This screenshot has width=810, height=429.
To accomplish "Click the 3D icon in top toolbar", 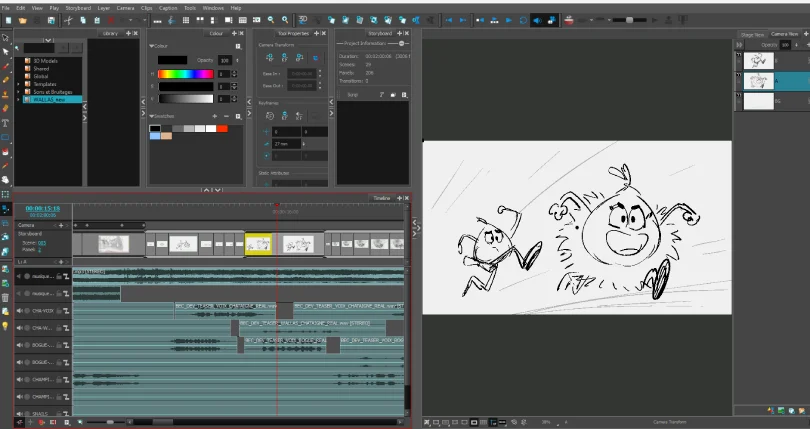I will click(x=303, y=20).
